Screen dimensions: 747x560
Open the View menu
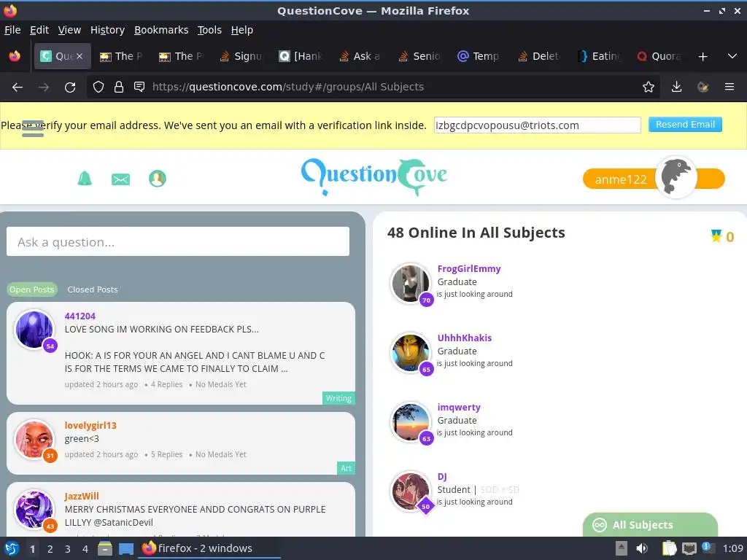pos(69,30)
